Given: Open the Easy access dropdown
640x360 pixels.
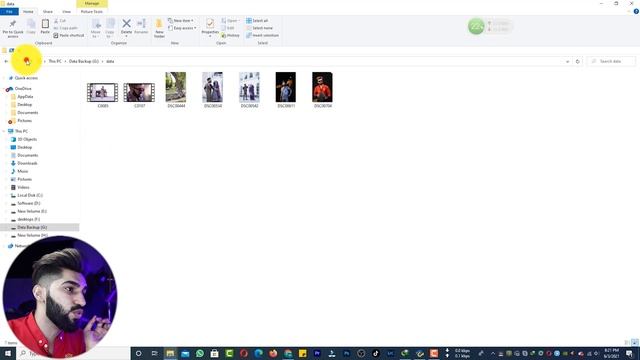Looking at the screenshot, I should tap(182, 28).
